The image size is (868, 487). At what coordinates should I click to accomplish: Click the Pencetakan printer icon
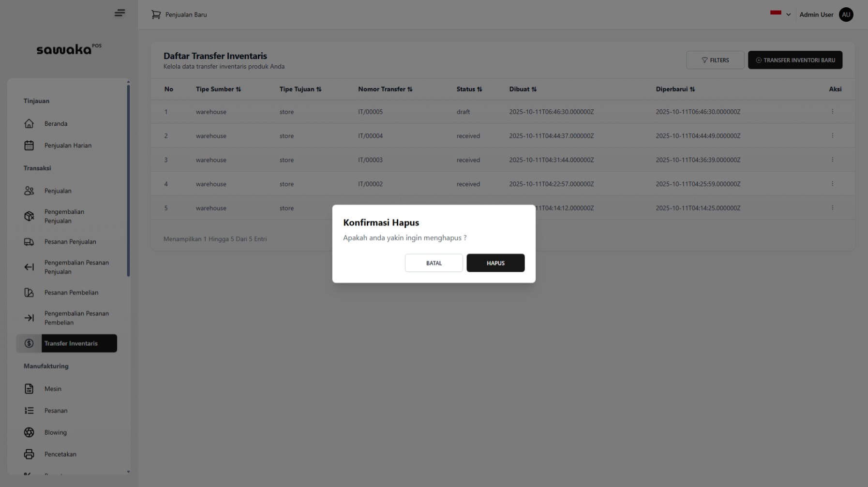click(29, 454)
